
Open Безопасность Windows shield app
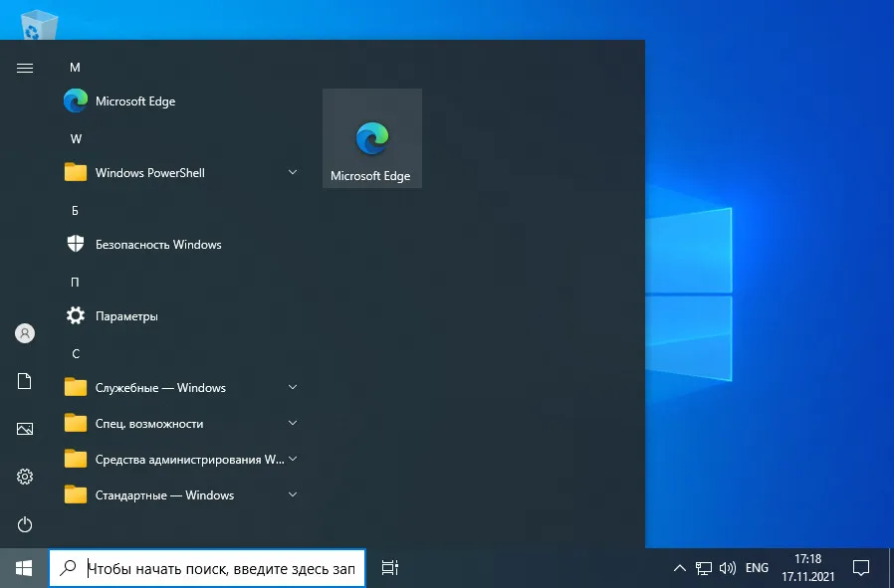point(180,245)
